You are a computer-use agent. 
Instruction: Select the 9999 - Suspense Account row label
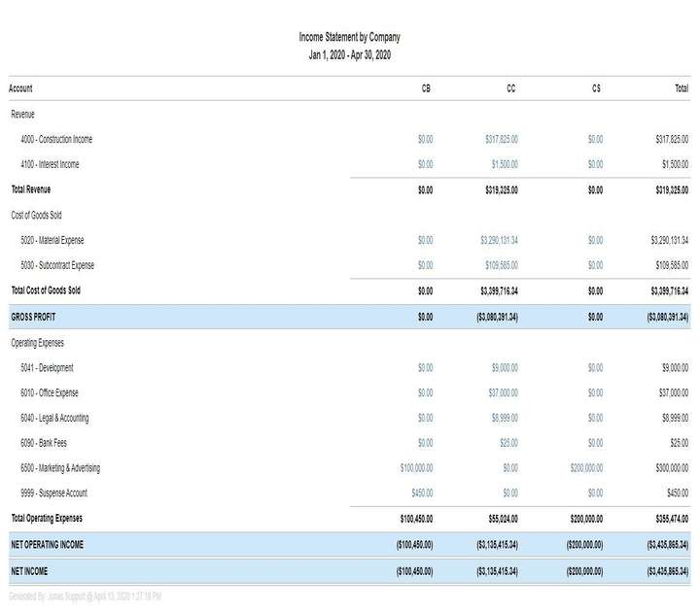53,493
